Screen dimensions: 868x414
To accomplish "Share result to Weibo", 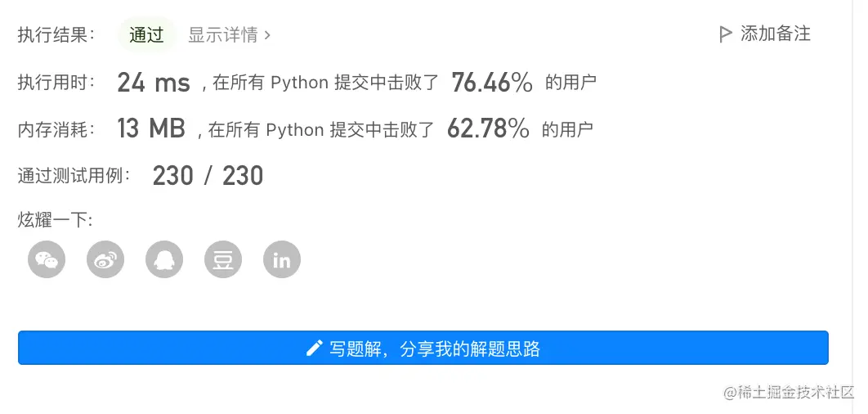I will click(105, 260).
